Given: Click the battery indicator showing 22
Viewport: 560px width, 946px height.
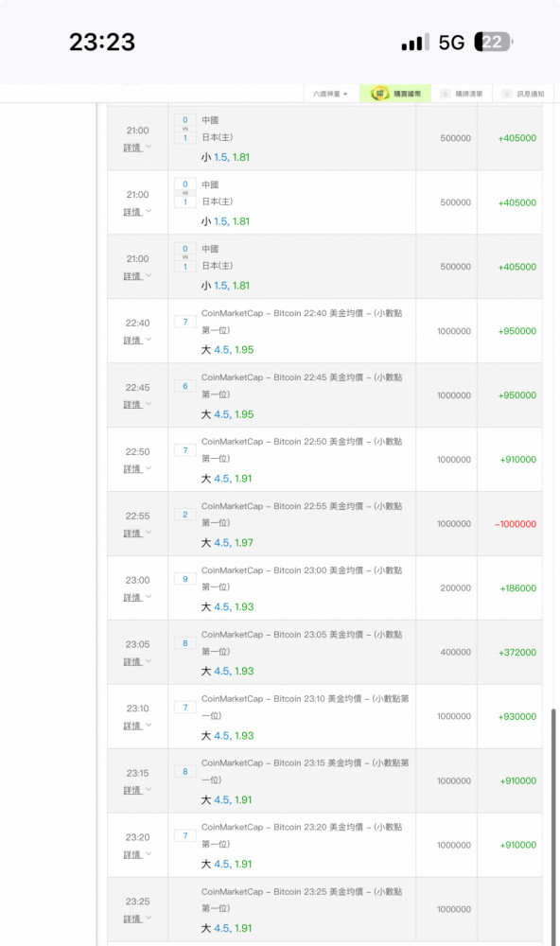Looking at the screenshot, I should click(493, 42).
